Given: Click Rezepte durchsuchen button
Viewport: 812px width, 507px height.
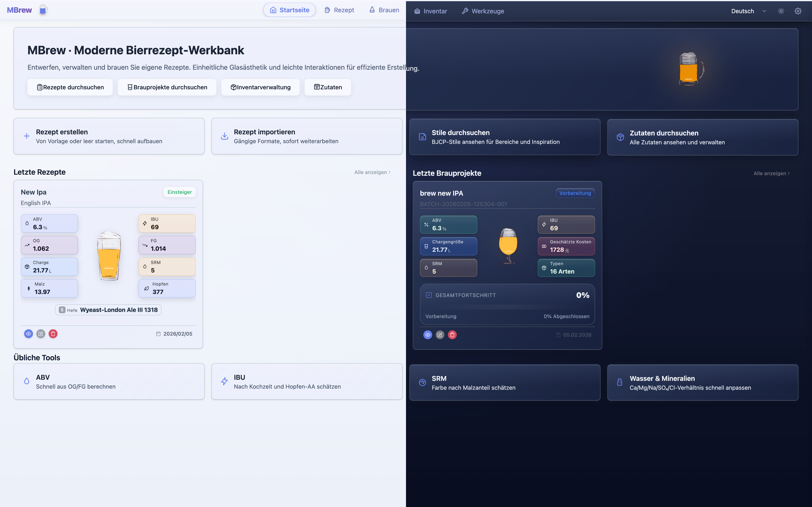Looking at the screenshot, I should [x=70, y=87].
